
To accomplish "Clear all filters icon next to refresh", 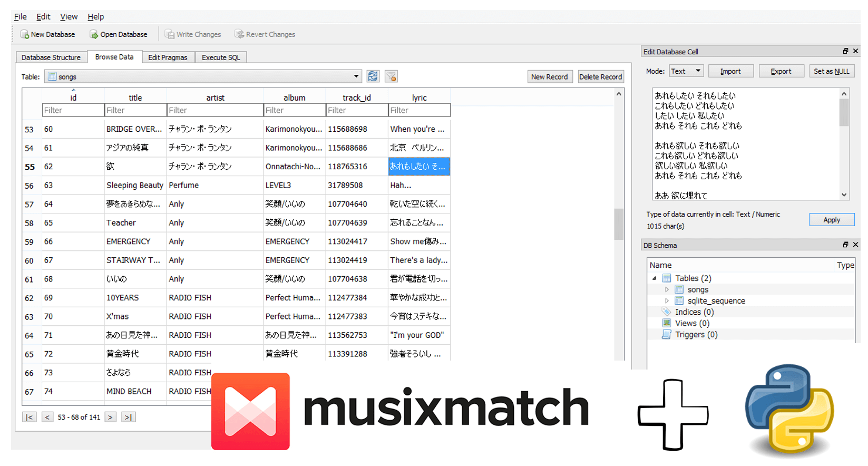I will [391, 76].
